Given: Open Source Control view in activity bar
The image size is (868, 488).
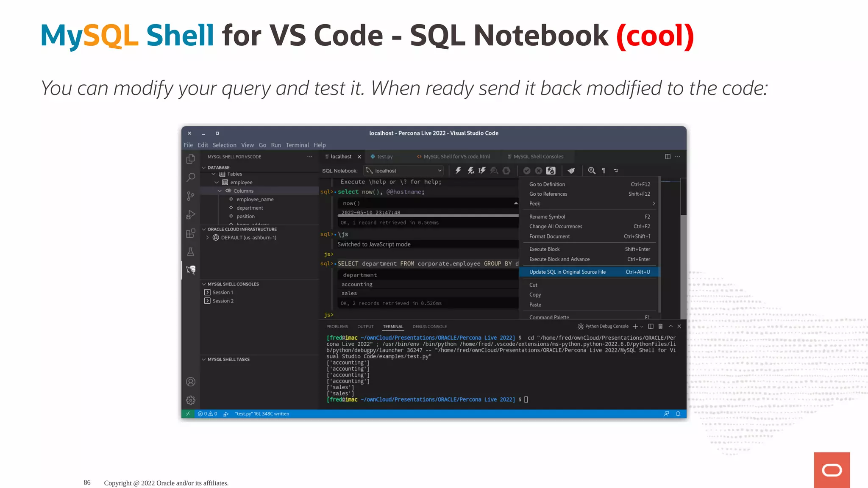Looking at the screenshot, I should point(191,196).
